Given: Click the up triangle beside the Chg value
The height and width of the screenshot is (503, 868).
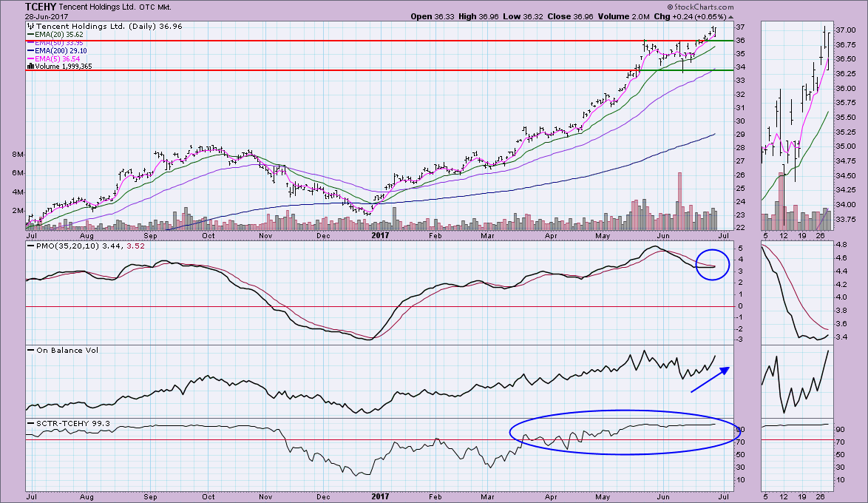Looking at the screenshot, I should click(730, 16).
